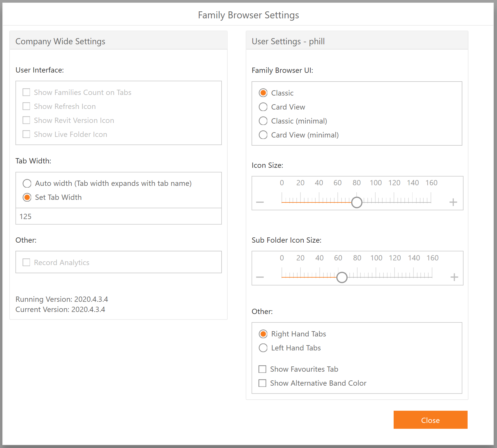Image resolution: width=497 pixels, height=448 pixels.
Task: Choose Classic (minimal) UI option
Action: pyautogui.click(x=263, y=121)
